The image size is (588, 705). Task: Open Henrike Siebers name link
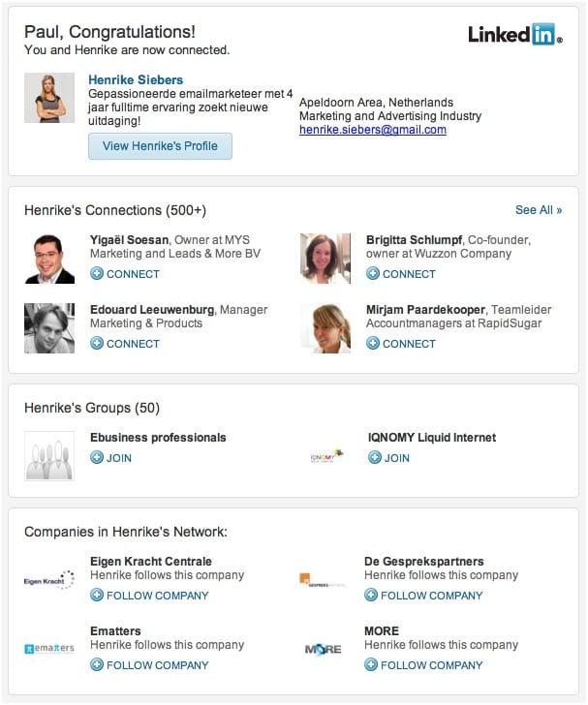click(x=136, y=79)
